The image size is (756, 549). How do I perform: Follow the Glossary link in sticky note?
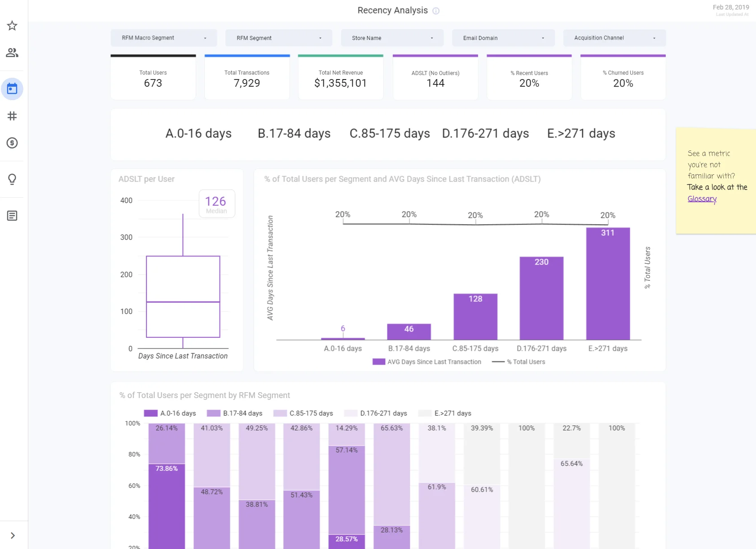702,199
